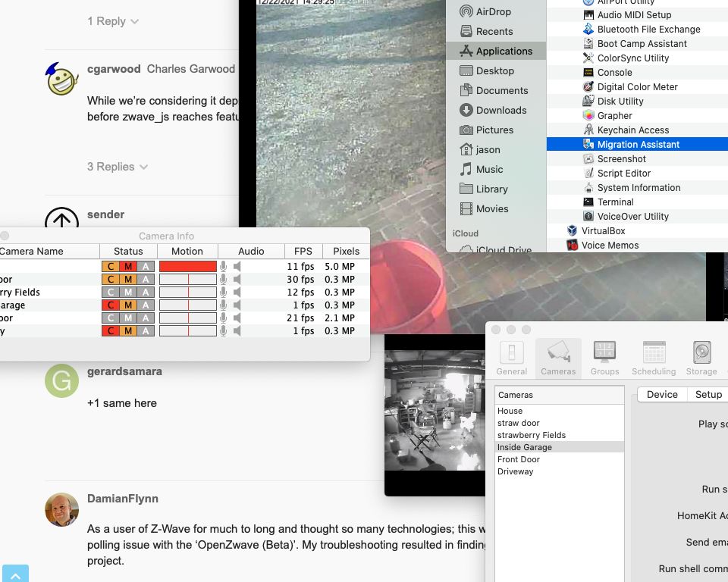Image resolution: width=728 pixels, height=582 pixels.
Task: Adjust motion bar for 21 fps camera
Action: click(187, 318)
